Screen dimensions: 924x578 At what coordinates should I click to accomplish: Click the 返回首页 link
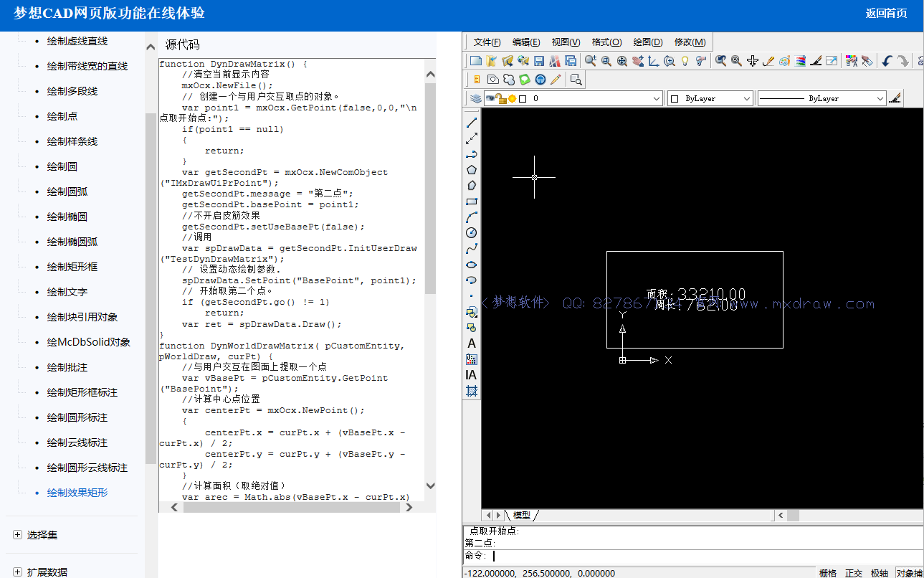click(886, 13)
